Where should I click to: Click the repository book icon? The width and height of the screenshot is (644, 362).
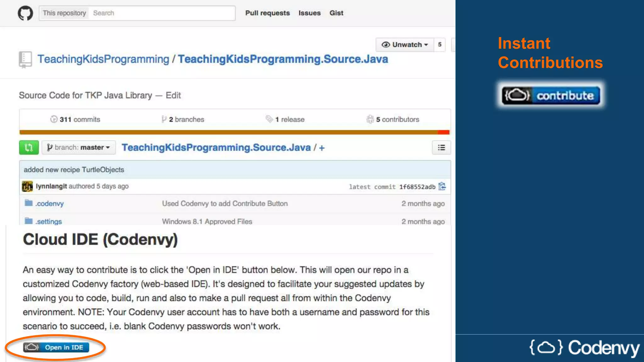[x=25, y=59]
